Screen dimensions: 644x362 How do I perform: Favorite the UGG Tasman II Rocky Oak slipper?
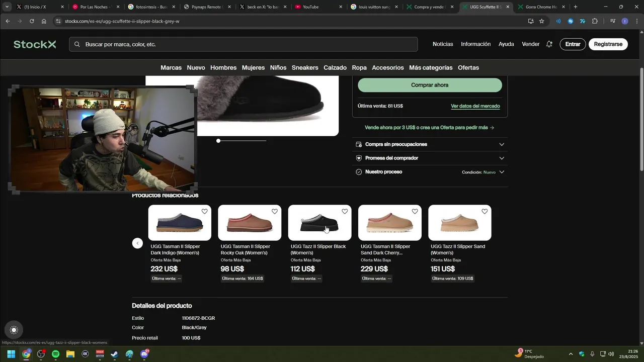[274, 212]
